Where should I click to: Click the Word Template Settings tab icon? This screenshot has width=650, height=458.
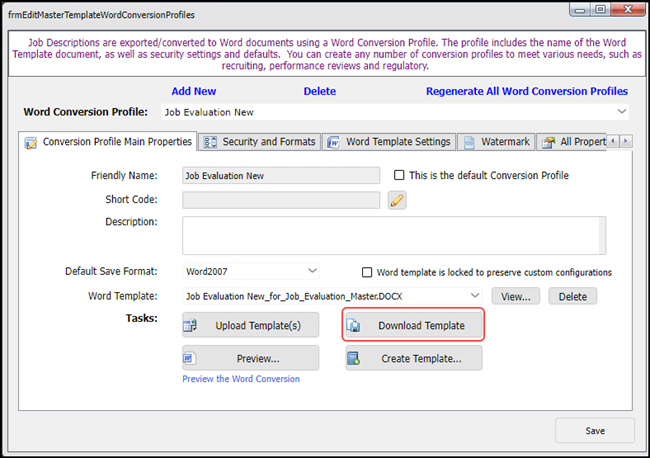pyautogui.click(x=333, y=142)
